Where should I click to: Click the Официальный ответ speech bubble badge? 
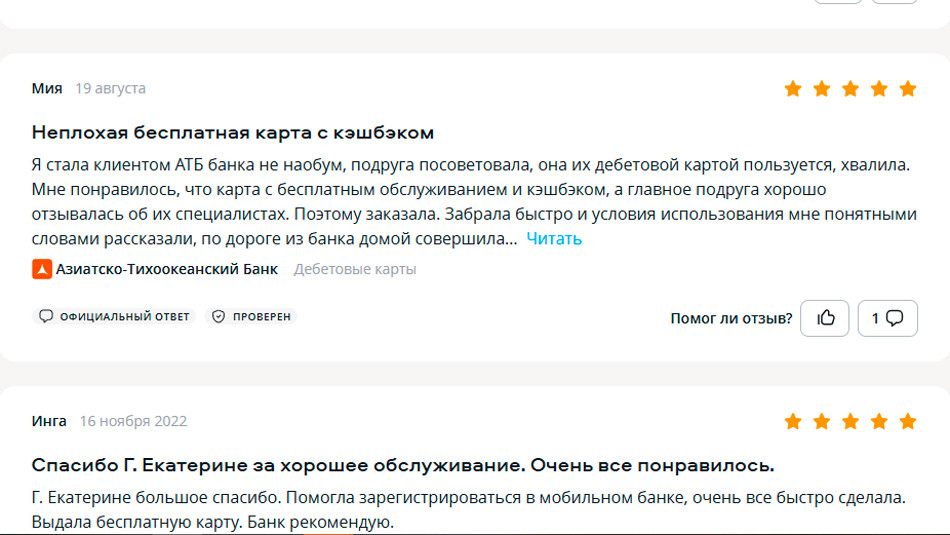click(x=114, y=316)
